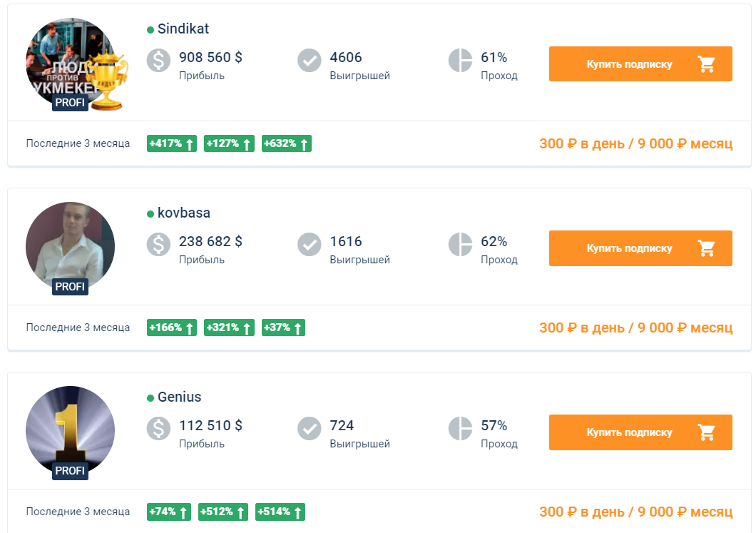The image size is (756, 533).
Task: Buy a subscription to Sindikat
Action: [640, 64]
